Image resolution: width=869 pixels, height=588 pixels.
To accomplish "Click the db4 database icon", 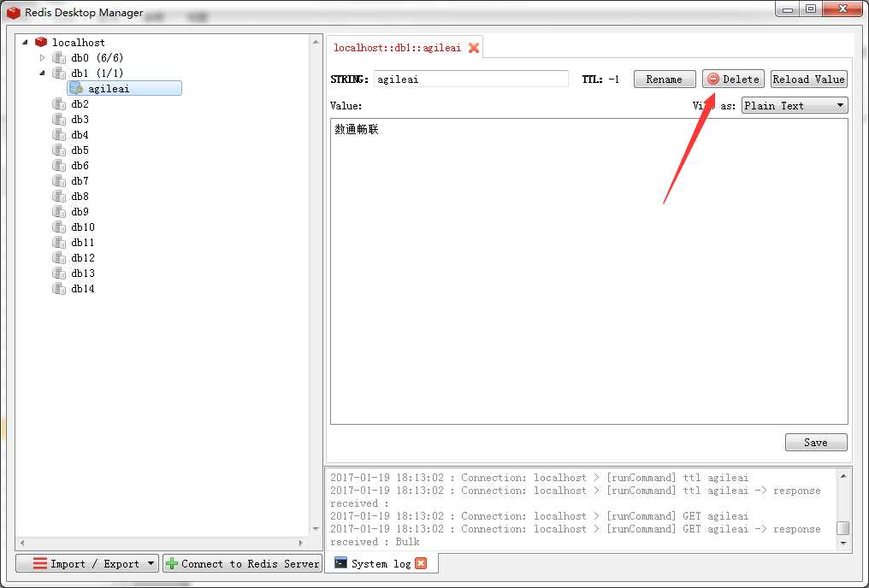I will [x=59, y=135].
